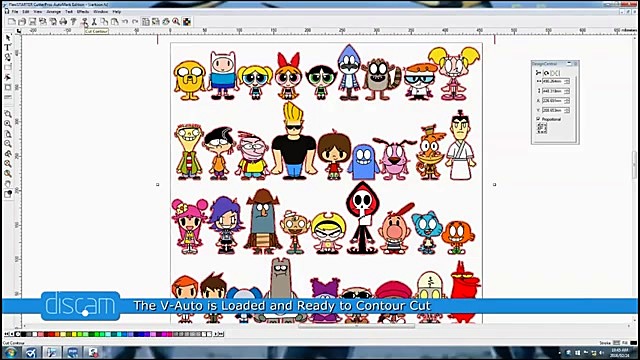Open the Window menu

point(101,12)
